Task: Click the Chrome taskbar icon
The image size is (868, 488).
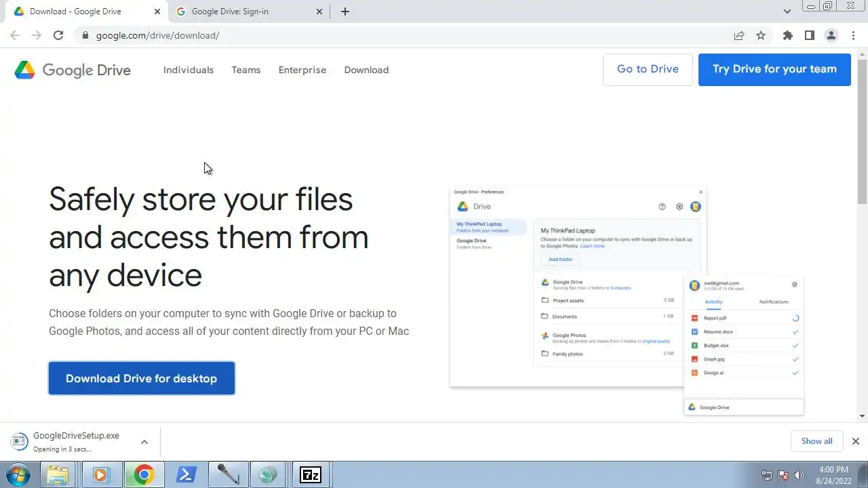Action: 143,474
